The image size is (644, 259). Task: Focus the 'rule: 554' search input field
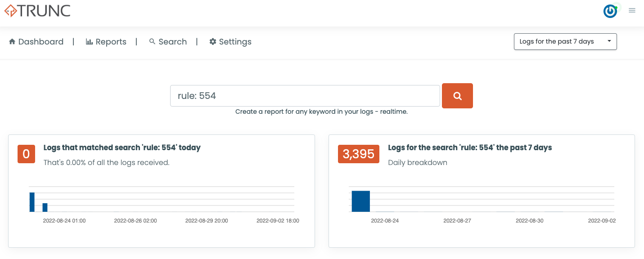coord(305,96)
